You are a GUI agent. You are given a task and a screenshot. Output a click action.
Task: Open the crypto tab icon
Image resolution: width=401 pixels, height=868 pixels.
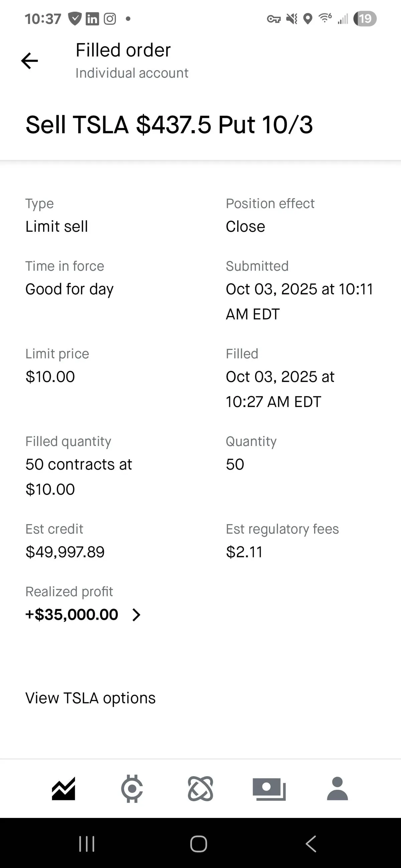[132, 789]
